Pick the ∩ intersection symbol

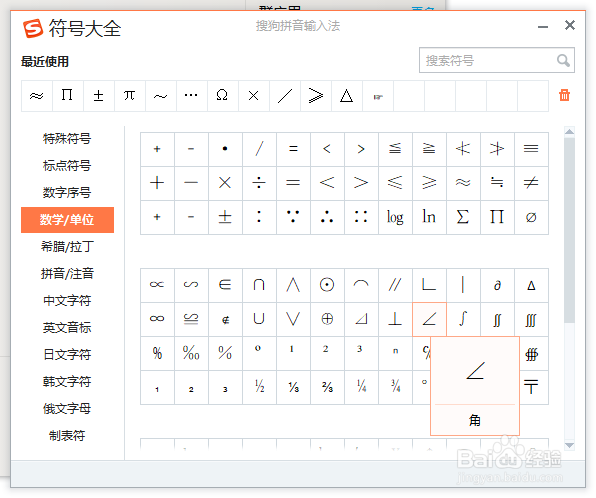point(259,285)
